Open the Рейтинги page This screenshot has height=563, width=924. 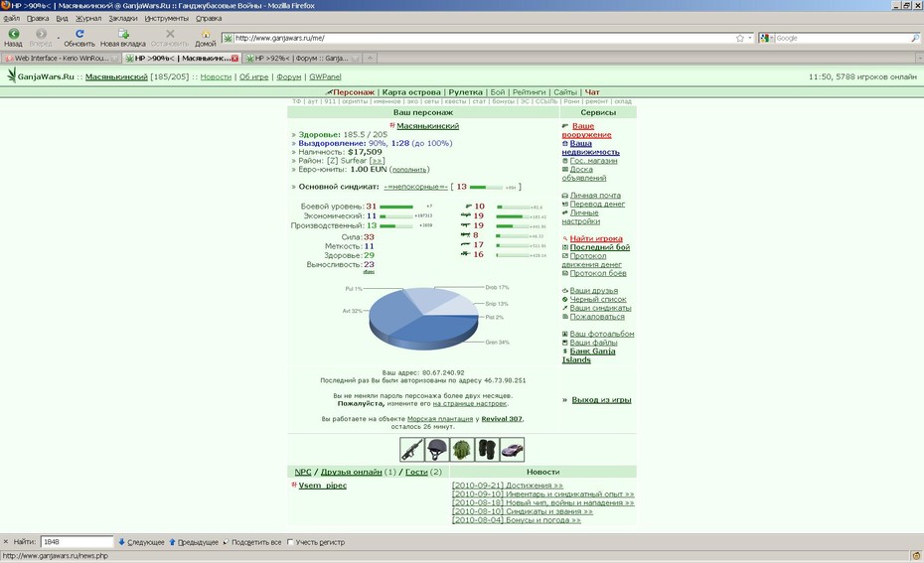[x=530, y=92]
